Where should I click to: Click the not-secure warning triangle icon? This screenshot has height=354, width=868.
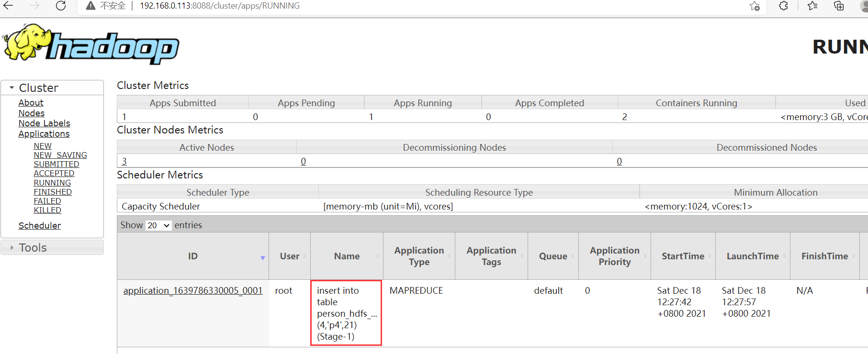pyautogui.click(x=90, y=6)
